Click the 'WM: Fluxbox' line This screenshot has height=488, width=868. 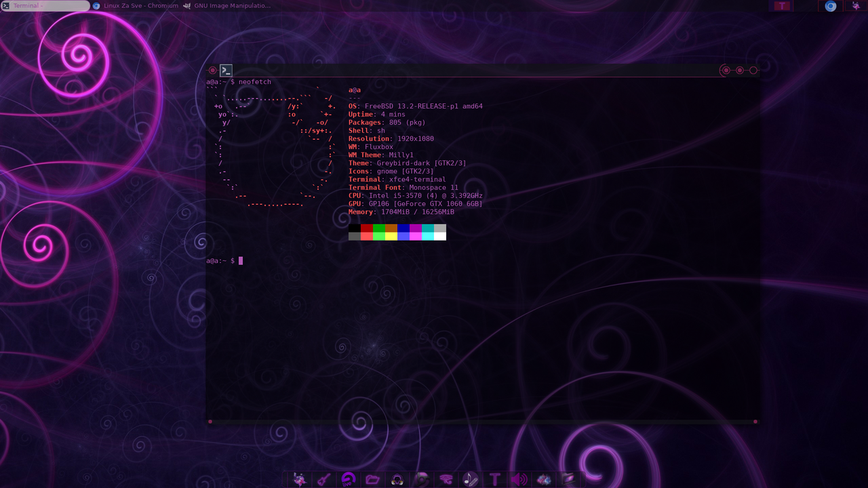pyautogui.click(x=371, y=147)
